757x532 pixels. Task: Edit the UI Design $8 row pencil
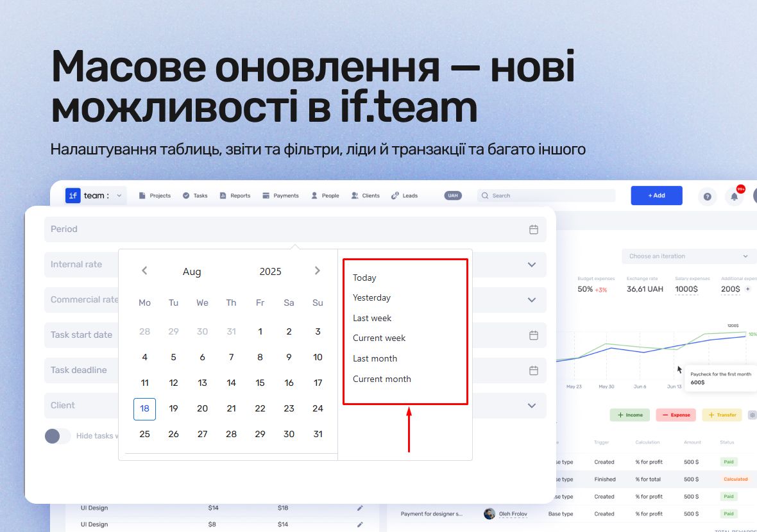click(x=360, y=524)
